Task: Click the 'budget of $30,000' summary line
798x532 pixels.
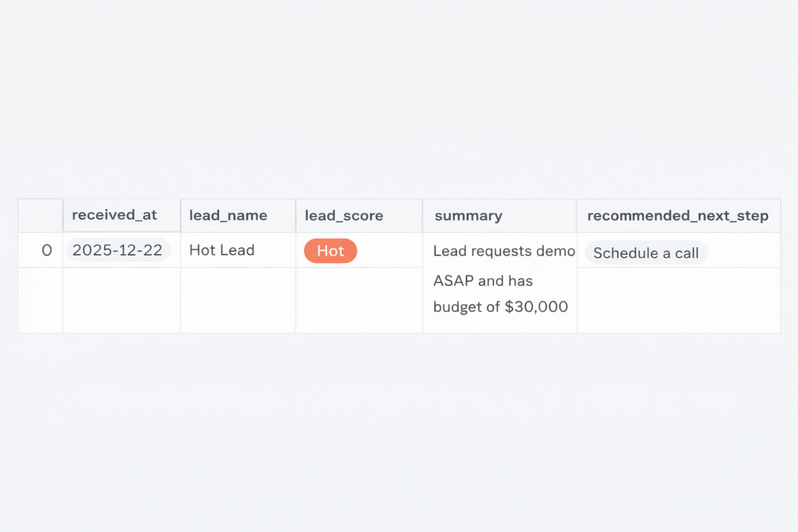Action: pyautogui.click(x=500, y=306)
